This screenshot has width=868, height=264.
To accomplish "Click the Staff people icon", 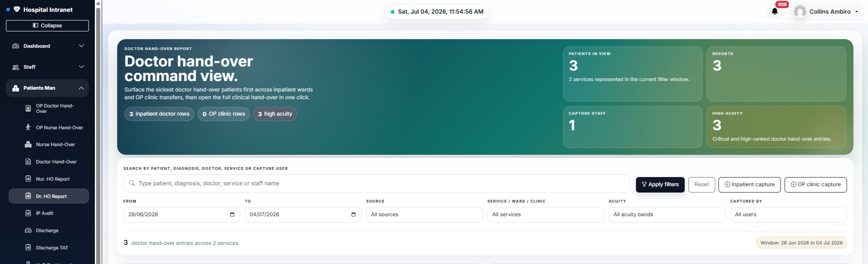I will (15, 67).
